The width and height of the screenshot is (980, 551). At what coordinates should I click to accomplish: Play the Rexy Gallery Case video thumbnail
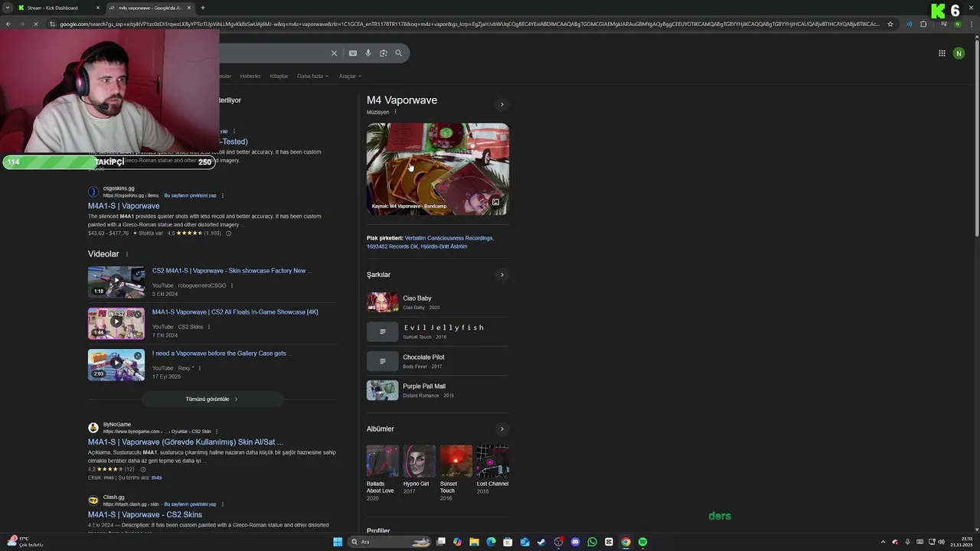(x=116, y=364)
